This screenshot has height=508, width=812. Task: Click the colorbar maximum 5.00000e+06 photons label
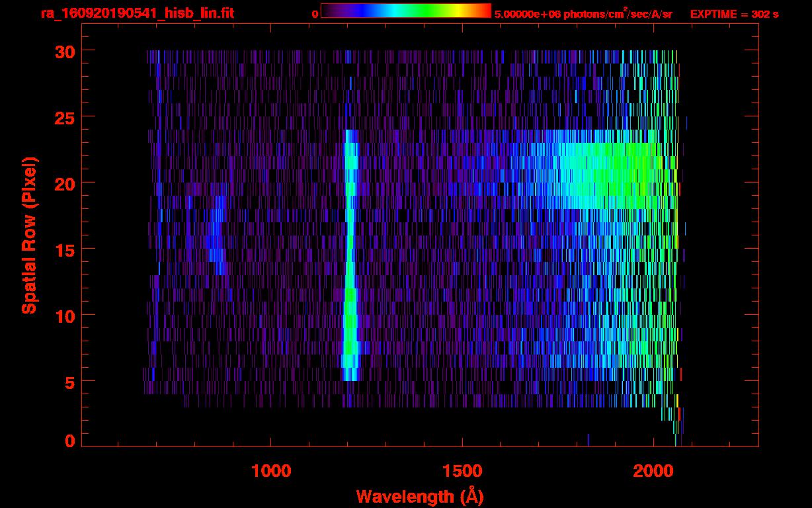pyautogui.click(x=583, y=14)
